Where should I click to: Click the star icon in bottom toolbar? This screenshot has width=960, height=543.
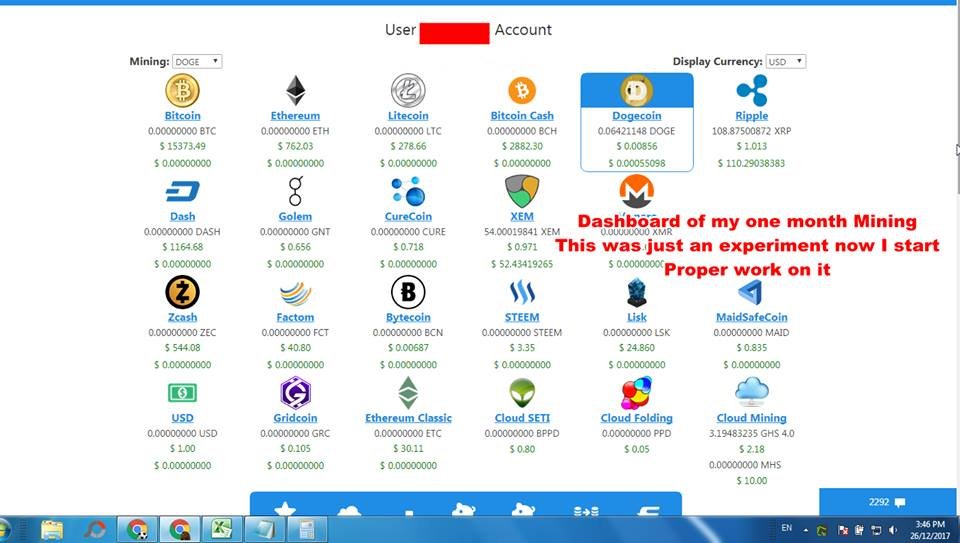(285, 509)
